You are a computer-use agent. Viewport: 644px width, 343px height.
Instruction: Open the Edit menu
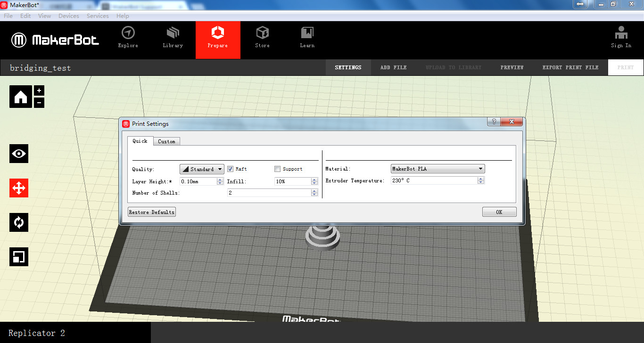25,16
